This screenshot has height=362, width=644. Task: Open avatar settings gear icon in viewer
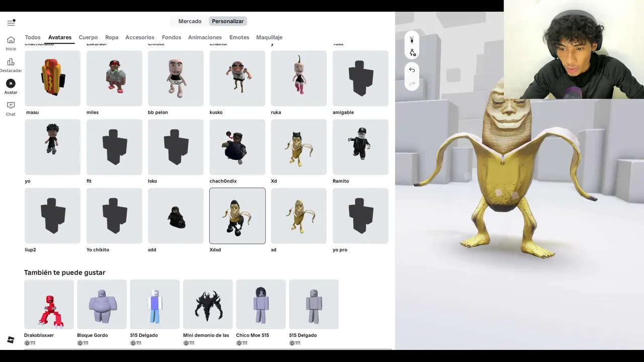tap(413, 52)
